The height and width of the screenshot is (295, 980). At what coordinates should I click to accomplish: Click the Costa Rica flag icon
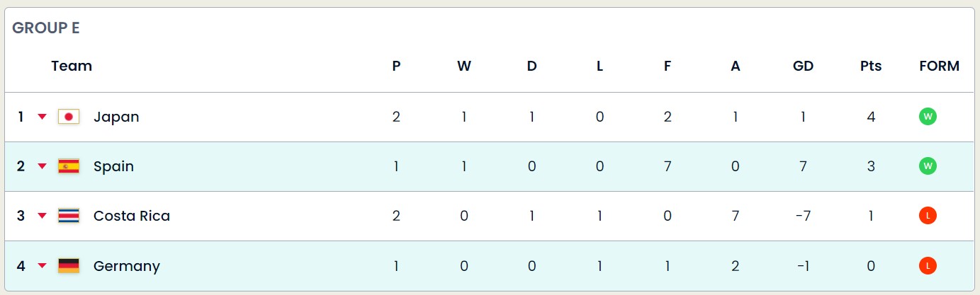pyautogui.click(x=69, y=216)
